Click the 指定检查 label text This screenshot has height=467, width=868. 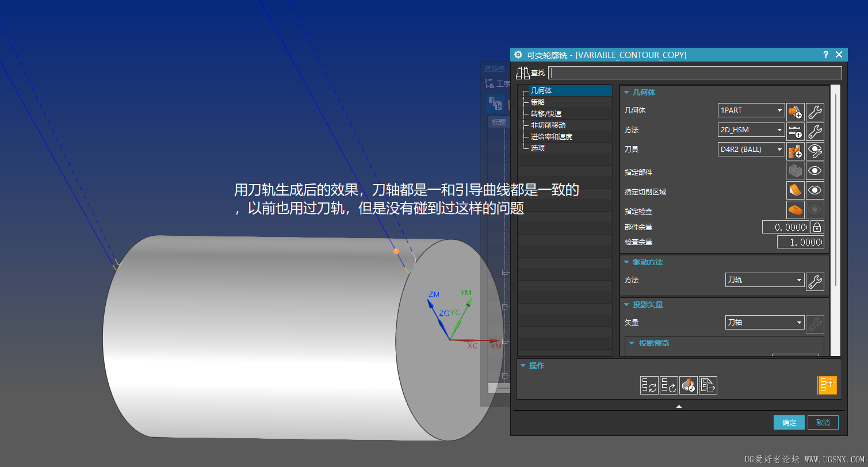638,212
